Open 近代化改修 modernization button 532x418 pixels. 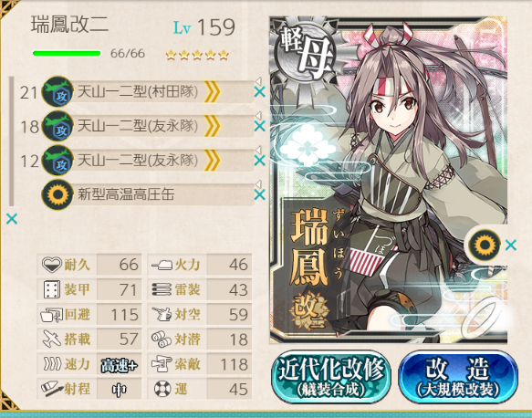click(x=331, y=377)
